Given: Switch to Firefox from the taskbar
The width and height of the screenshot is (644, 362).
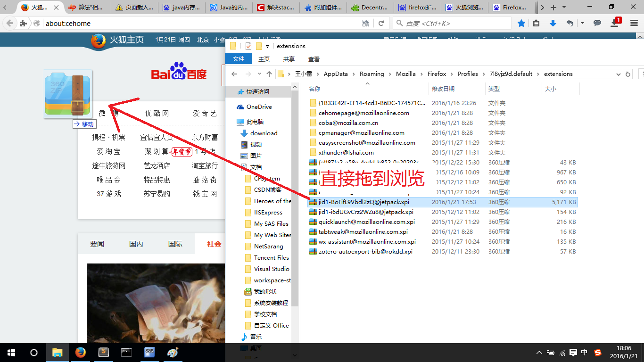Looking at the screenshot, I should pos(81,352).
